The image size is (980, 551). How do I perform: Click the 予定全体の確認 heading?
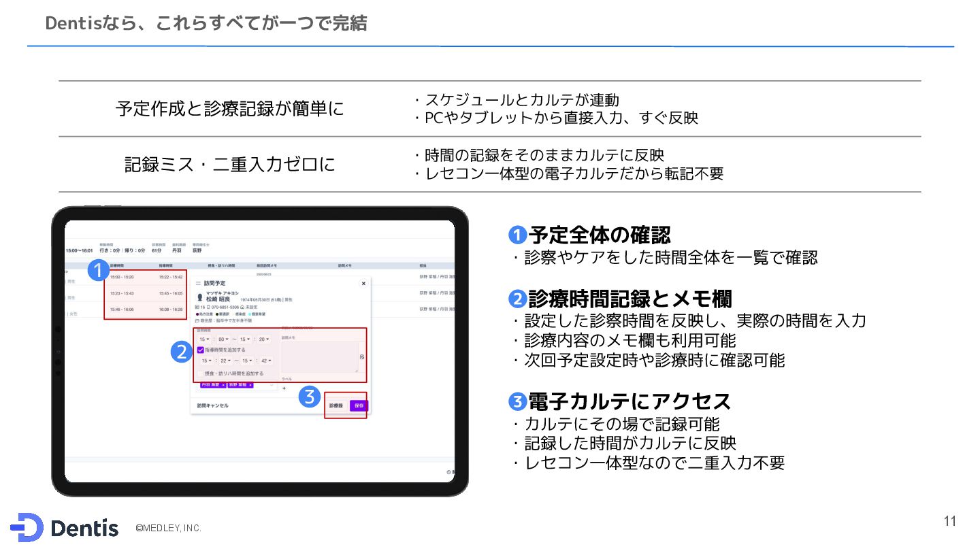tap(599, 235)
